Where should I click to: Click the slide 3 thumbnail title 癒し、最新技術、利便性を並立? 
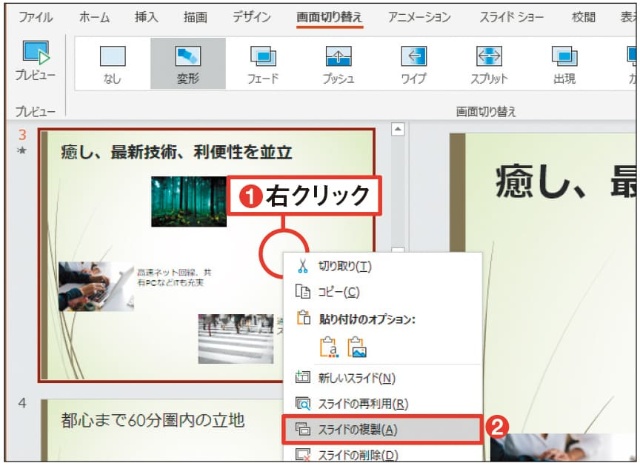pos(176,152)
